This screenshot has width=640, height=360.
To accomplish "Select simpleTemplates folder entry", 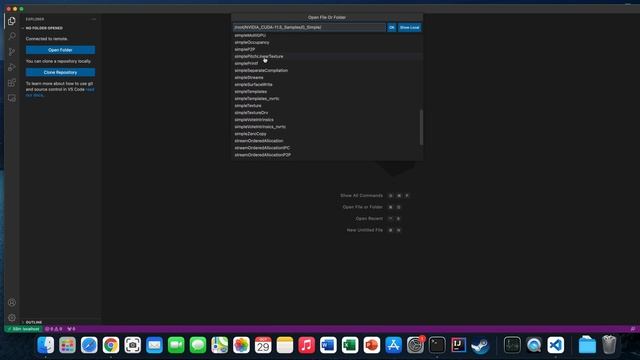I will 327,91.
